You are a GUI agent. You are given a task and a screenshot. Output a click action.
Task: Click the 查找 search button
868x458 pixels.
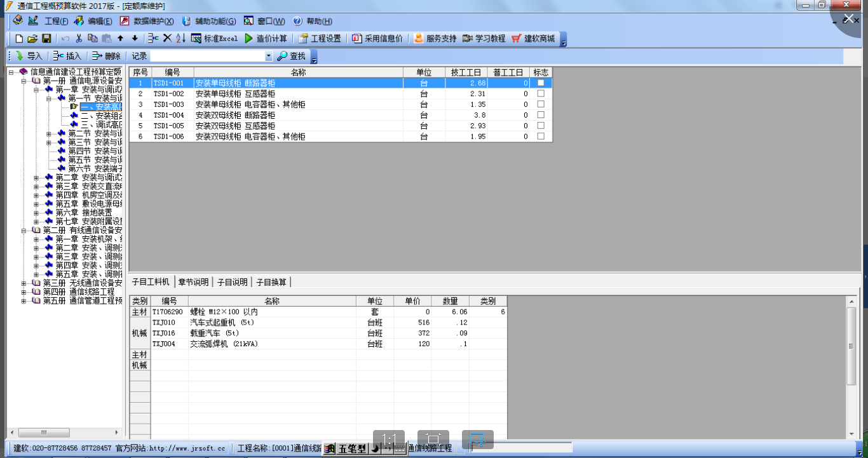[291, 57]
